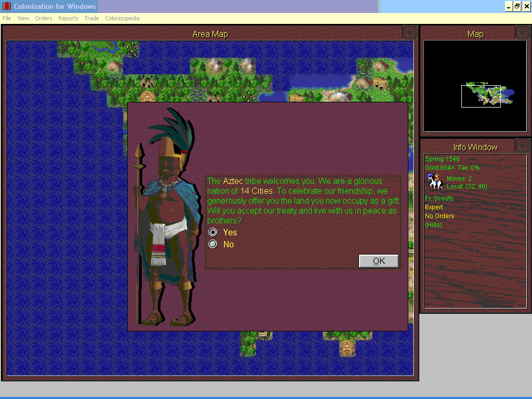Viewport: 532px width, 399px height.
Task: Collapse the Area Map panel arrow
Action: [410, 33]
